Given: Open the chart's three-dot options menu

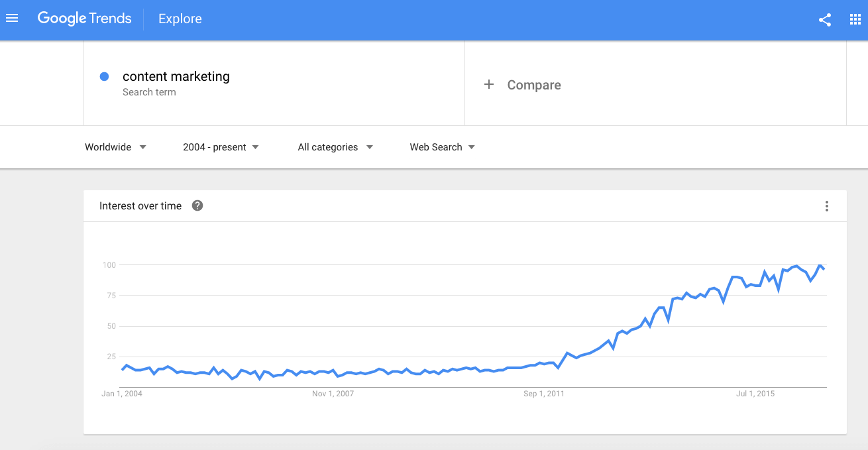Looking at the screenshot, I should pyautogui.click(x=826, y=206).
